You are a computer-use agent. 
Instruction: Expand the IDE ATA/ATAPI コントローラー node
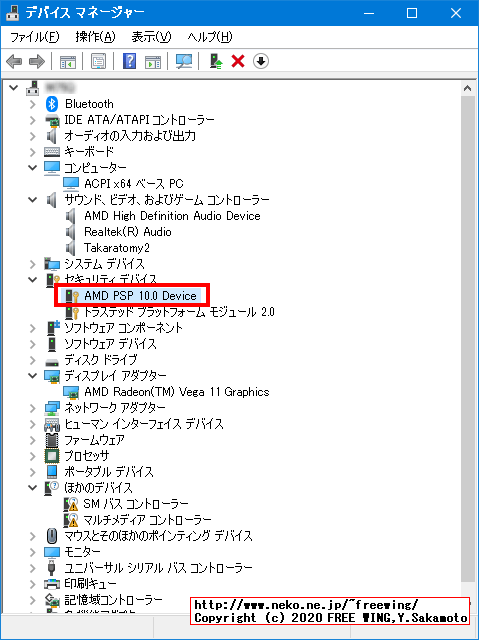33,120
